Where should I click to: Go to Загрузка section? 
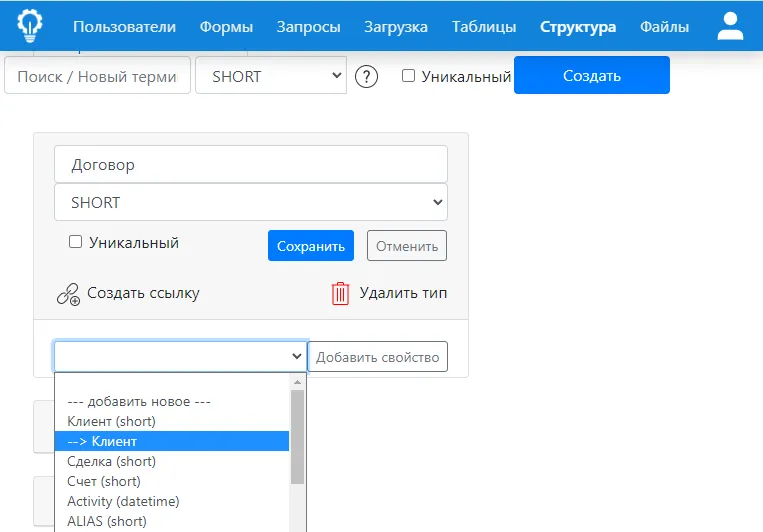click(396, 27)
